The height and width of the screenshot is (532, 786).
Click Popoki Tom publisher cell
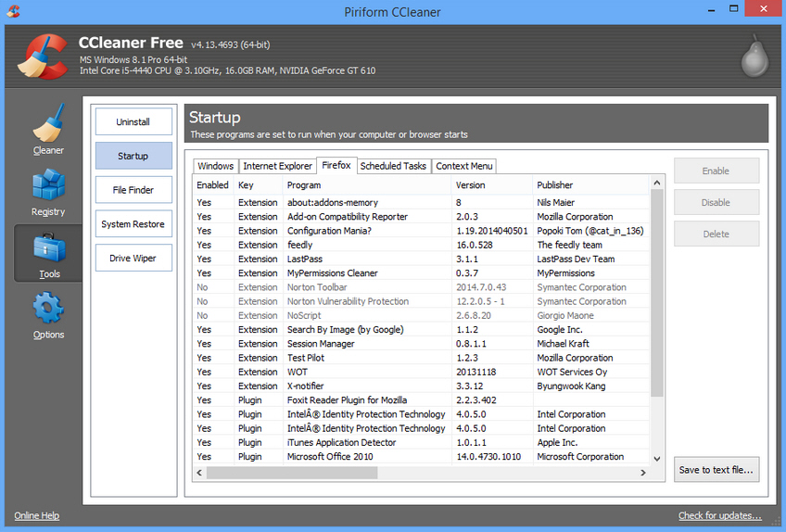pyautogui.click(x=590, y=231)
